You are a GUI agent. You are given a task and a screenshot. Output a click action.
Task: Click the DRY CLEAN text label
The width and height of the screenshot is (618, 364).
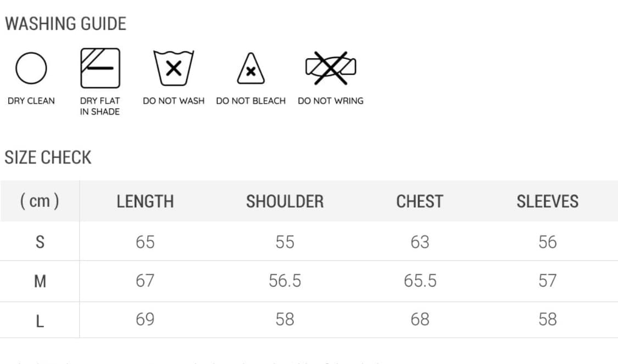(x=31, y=101)
